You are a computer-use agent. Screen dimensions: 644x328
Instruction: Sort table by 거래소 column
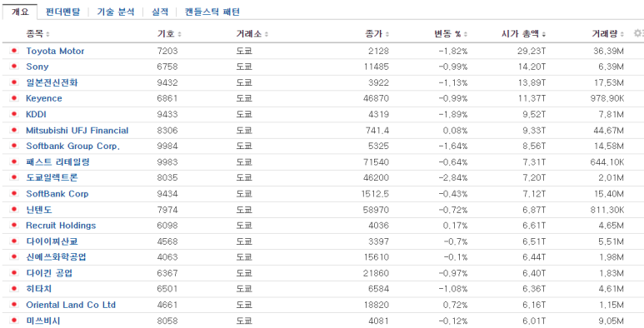252,33
